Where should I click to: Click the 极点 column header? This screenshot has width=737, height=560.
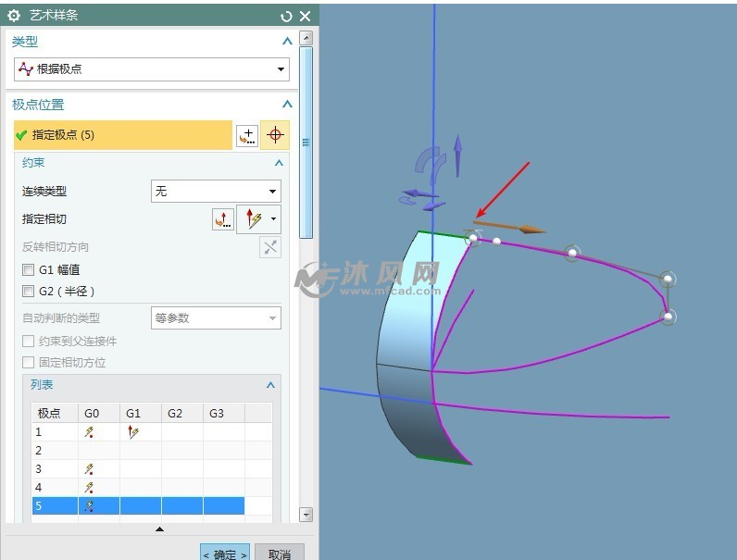coord(55,413)
